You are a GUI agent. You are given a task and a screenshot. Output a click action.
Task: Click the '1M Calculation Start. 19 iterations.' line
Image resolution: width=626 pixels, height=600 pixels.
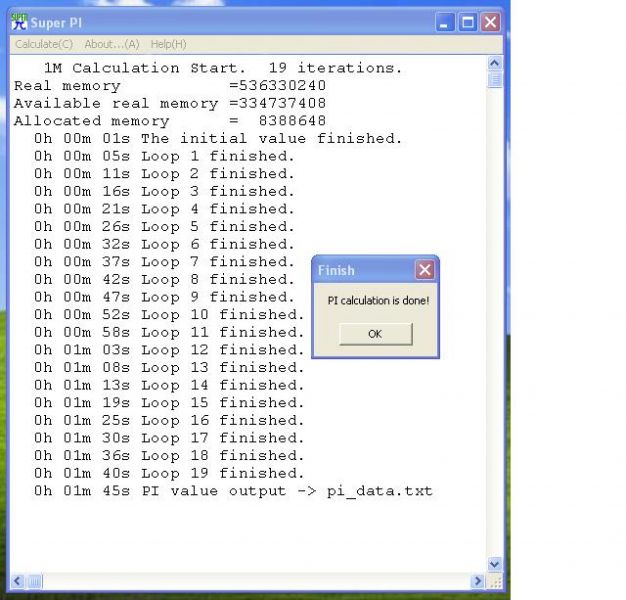click(x=223, y=68)
